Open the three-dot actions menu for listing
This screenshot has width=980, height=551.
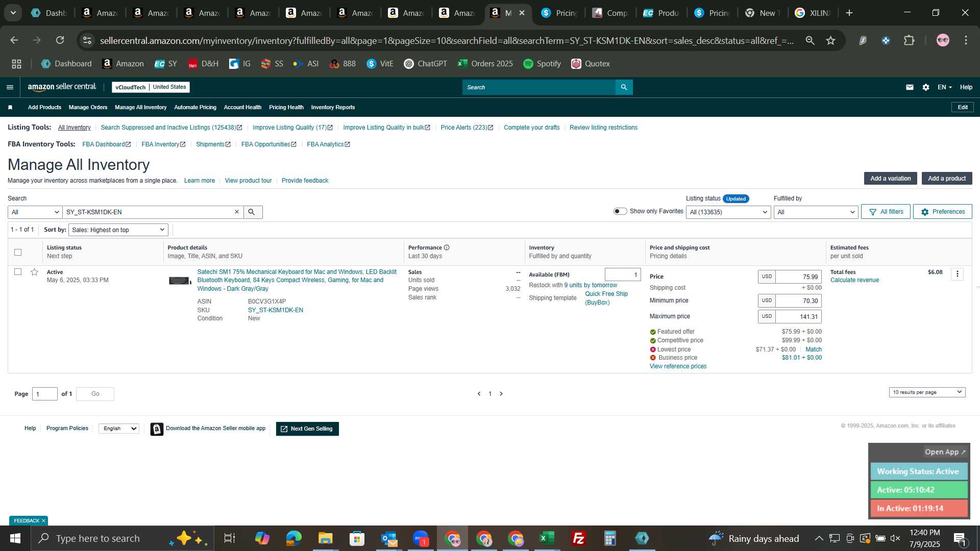click(958, 274)
